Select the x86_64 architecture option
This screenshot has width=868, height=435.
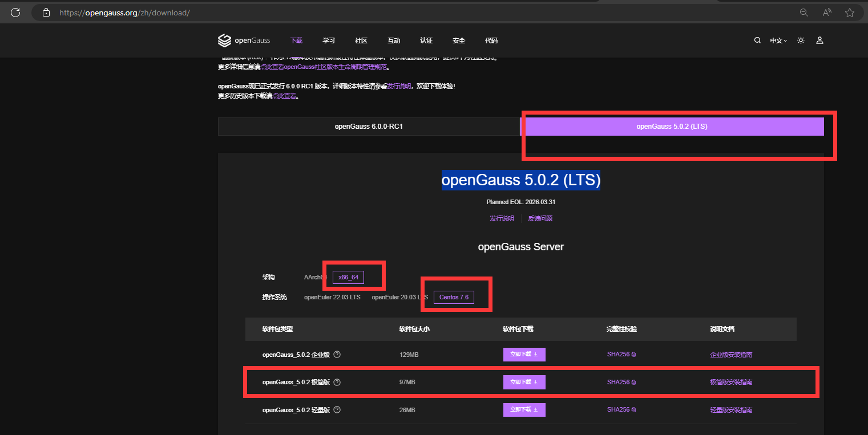(x=348, y=277)
